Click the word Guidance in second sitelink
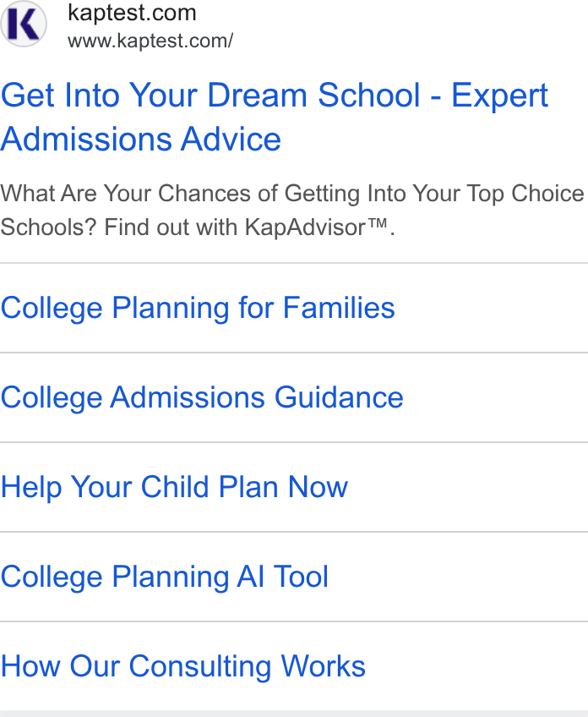588x717 pixels. coord(339,397)
